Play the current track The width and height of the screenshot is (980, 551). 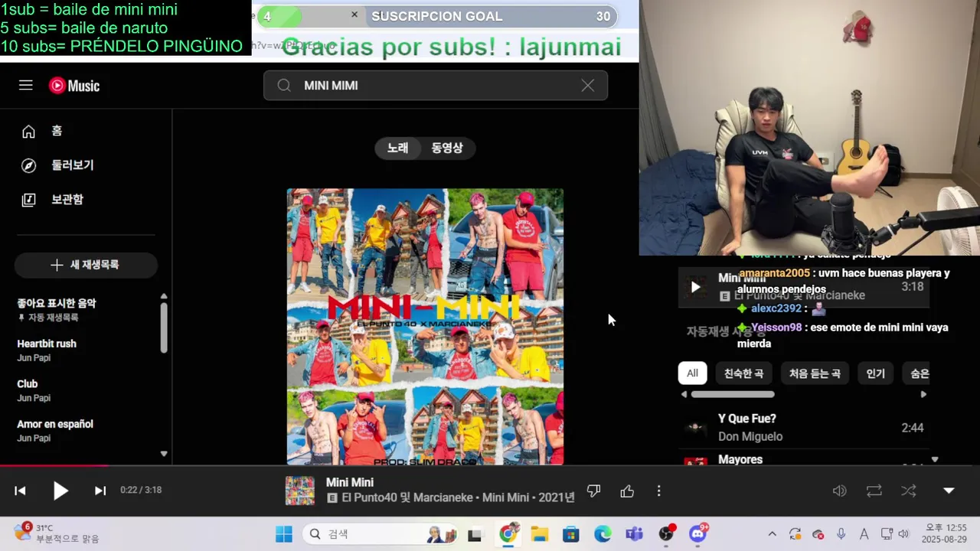60,491
